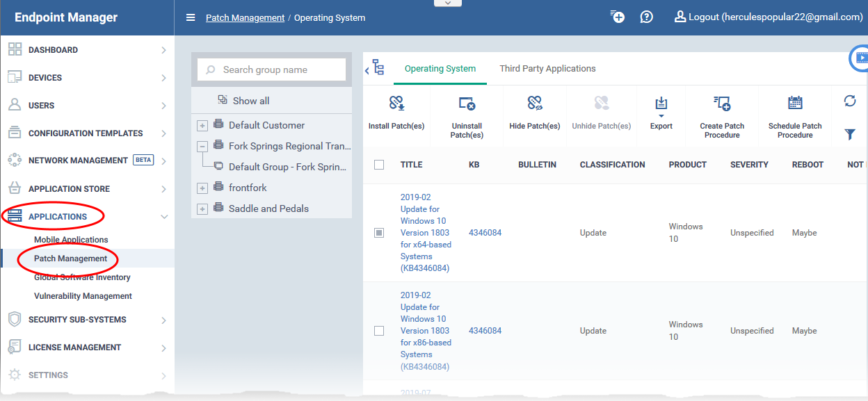Expand the Security Sub-Systems chevron
Image resolution: width=868 pixels, height=401 pixels.
pos(163,320)
